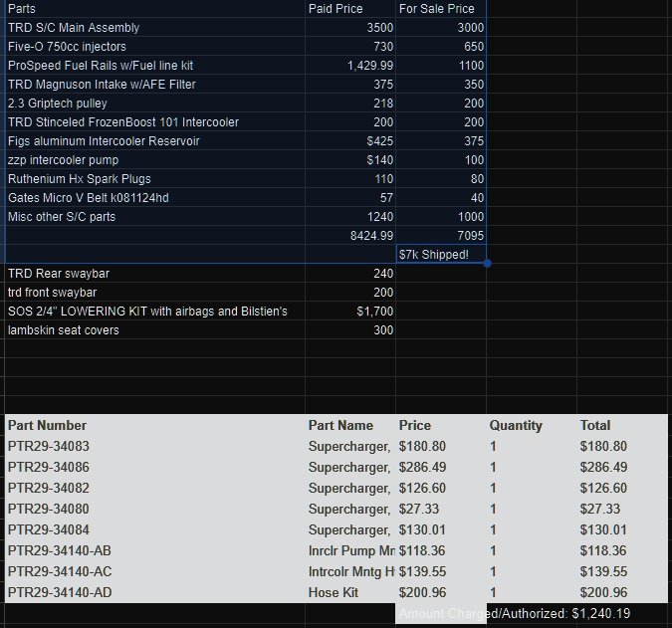Click the sale price '650' cell
Viewport: 672px width, 628px height.
[441, 46]
